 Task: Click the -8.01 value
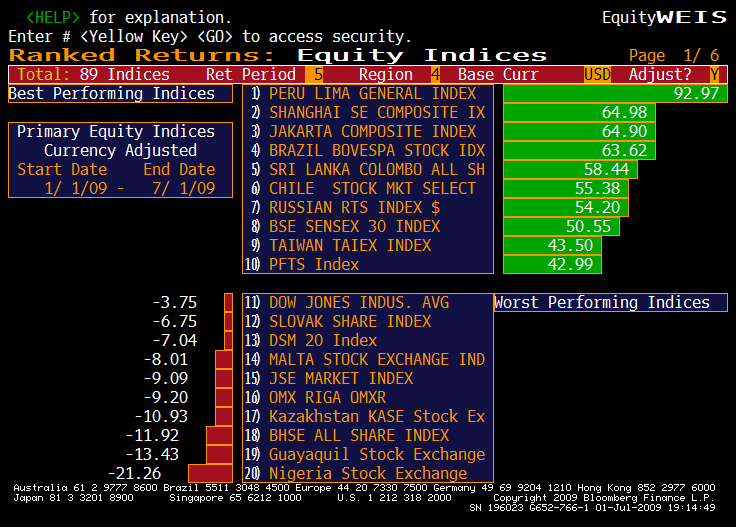click(x=166, y=359)
